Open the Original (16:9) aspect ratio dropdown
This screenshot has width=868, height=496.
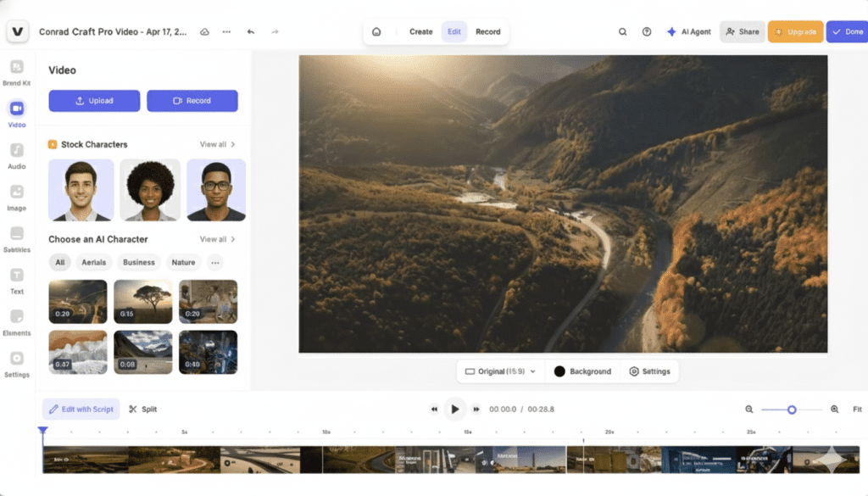(x=499, y=371)
